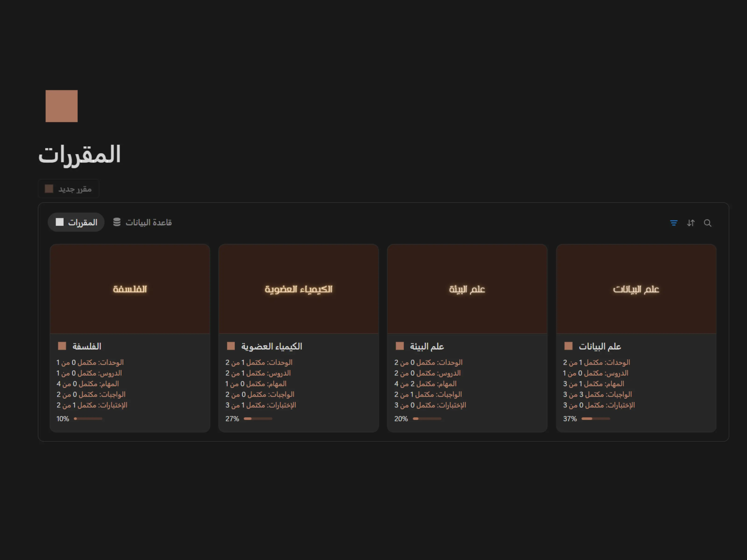Image resolution: width=747 pixels, height=560 pixels.
Task: Click the blue filter icon
Action: click(x=673, y=223)
